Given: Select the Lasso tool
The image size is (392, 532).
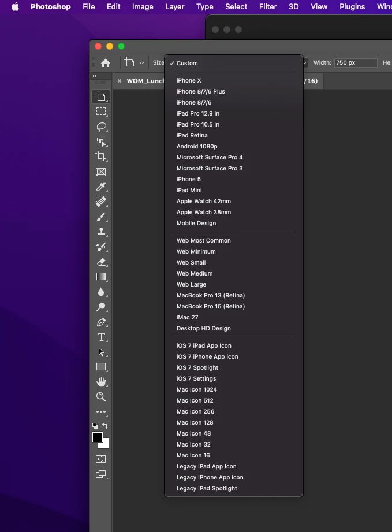Looking at the screenshot, I should point(100,127).
